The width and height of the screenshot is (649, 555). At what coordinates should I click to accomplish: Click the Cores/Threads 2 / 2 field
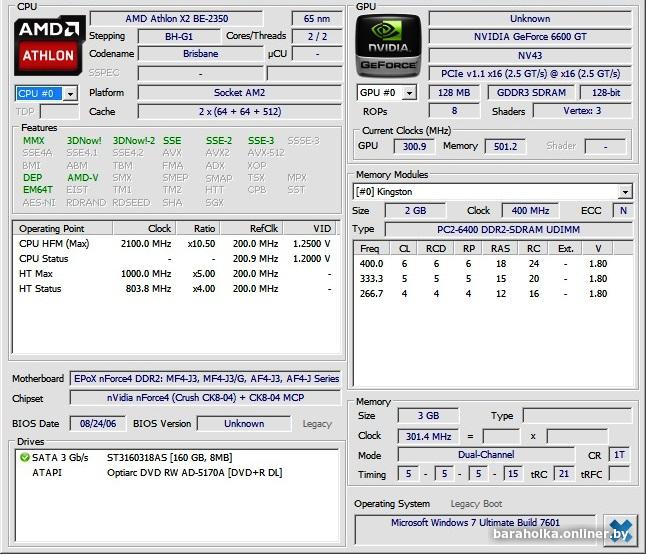(317, 36)
